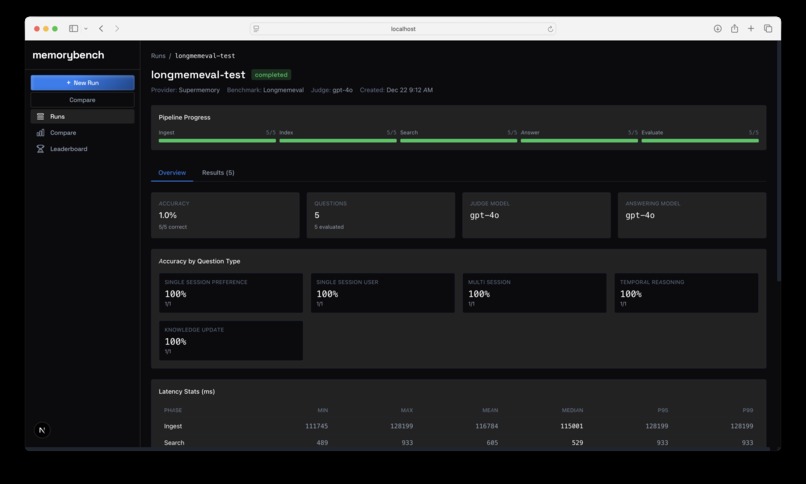Click the Safari sidebar toggle icon
Image resolution: width=806 pixels, height=484 pixels.
(74, 29)
